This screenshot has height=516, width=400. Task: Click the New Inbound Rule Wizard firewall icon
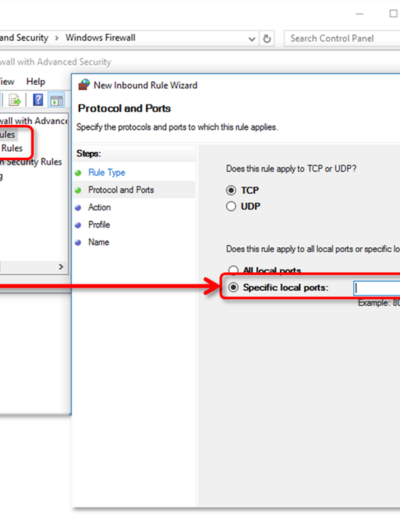tap(84, 85)
